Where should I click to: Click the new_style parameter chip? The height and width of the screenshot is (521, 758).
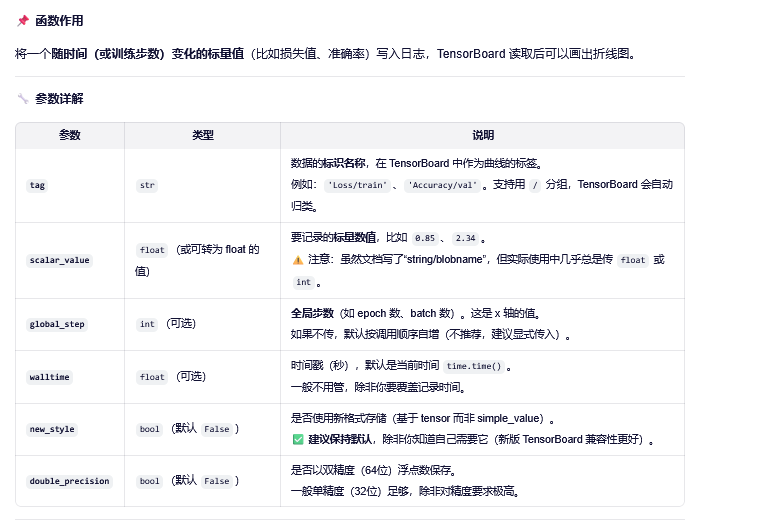point(52,429)
